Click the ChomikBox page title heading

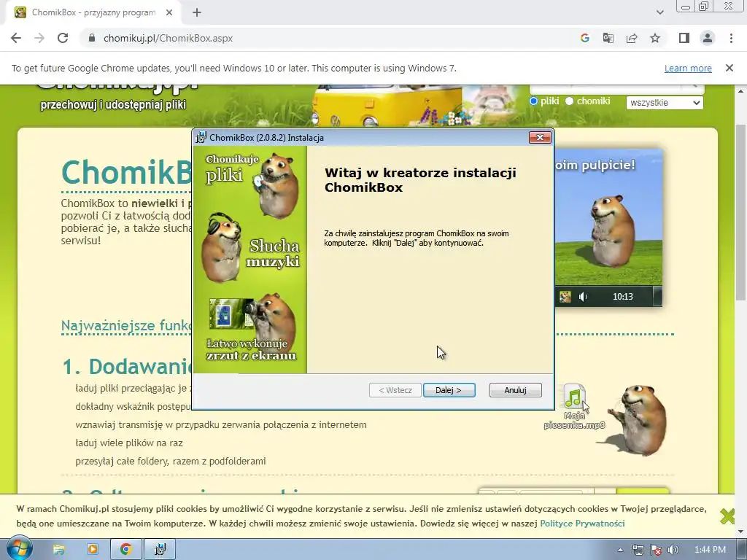tap(126, 172)
